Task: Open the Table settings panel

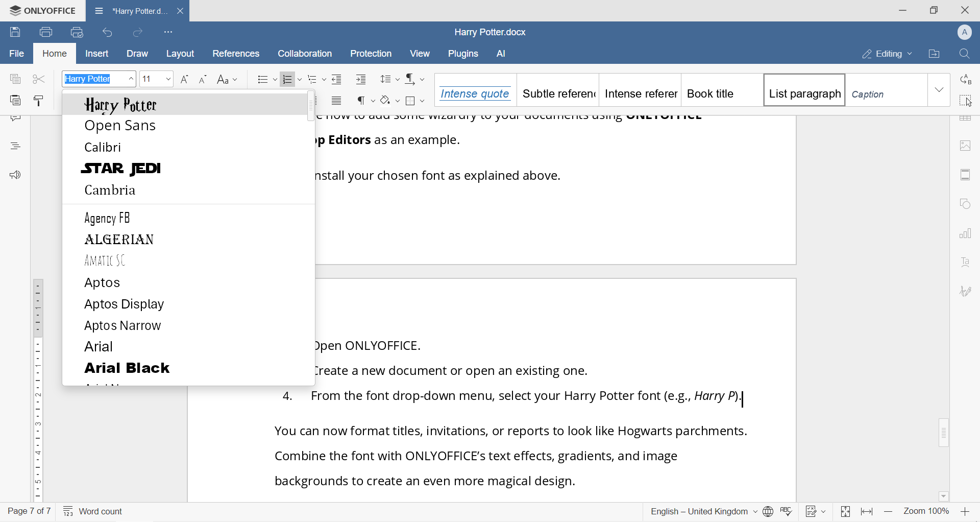Action: pyautogui.click(x=966, y=118)
